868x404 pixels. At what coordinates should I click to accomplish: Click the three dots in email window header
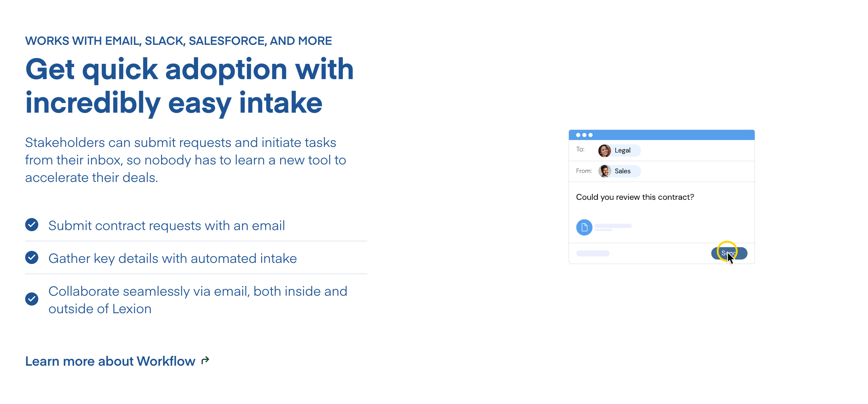(x=584, y=135)
